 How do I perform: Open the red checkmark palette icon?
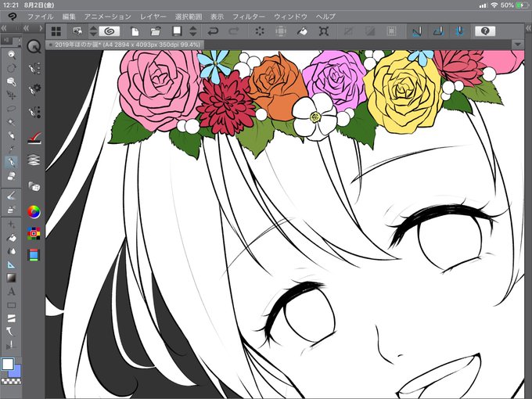coord(34,138)
